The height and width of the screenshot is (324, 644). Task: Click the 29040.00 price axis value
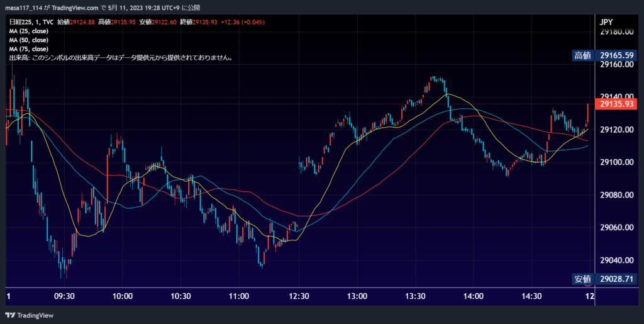coord(616,260)
